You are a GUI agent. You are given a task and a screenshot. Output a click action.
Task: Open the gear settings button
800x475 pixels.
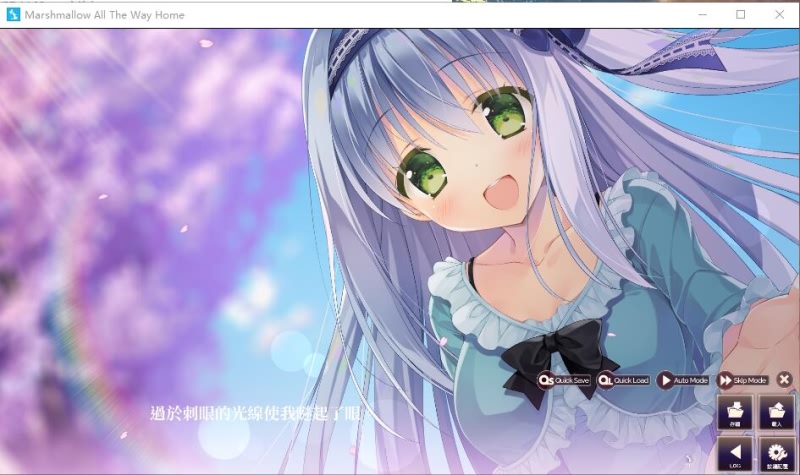(777, 453)
